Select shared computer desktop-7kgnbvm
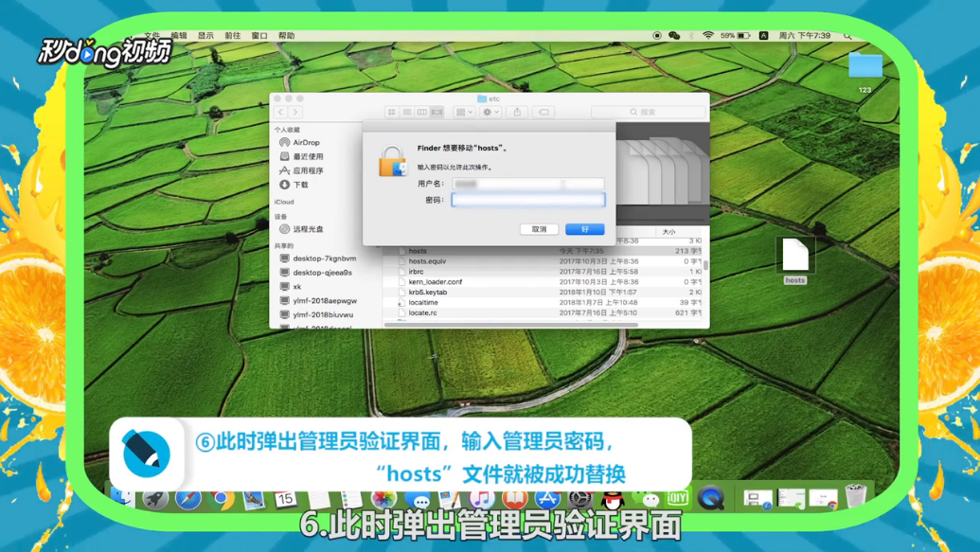Viewport: 980px width, 552px height. coord(317,258)
